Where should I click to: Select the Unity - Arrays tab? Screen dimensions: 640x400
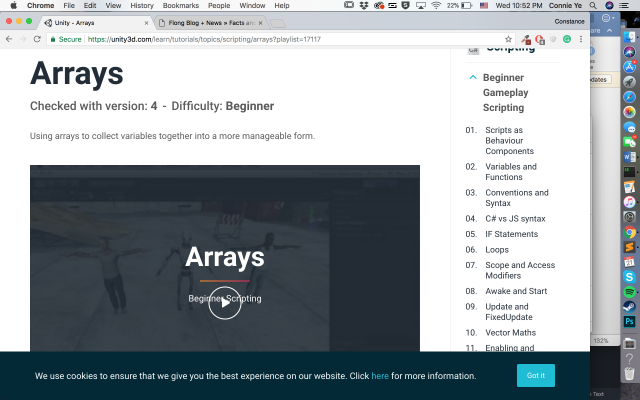(x=96, y=23)
